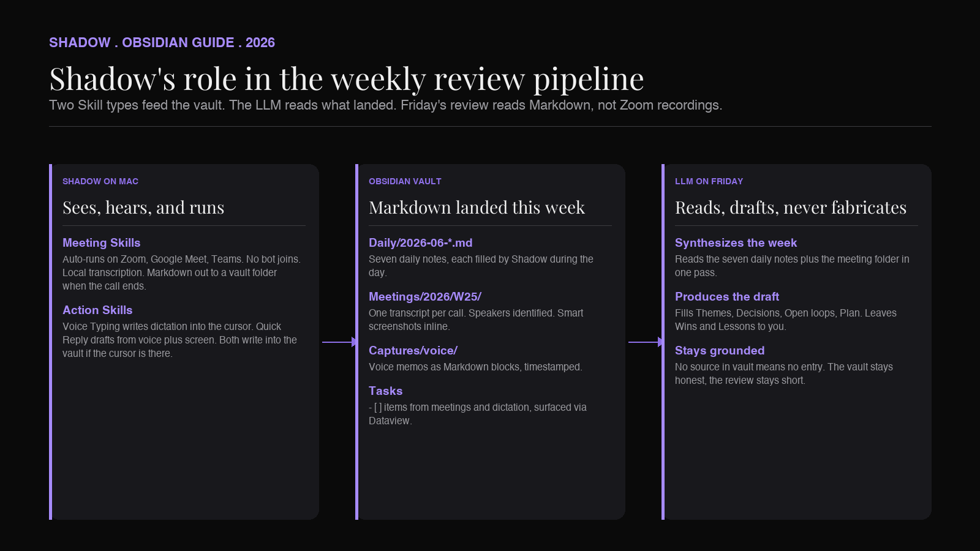Click the description beginning 'Reads the seven daily notes'
Image resolution: width=980 pixels, height=551 pixels.
pyautogui.click(x=793, y=266)
